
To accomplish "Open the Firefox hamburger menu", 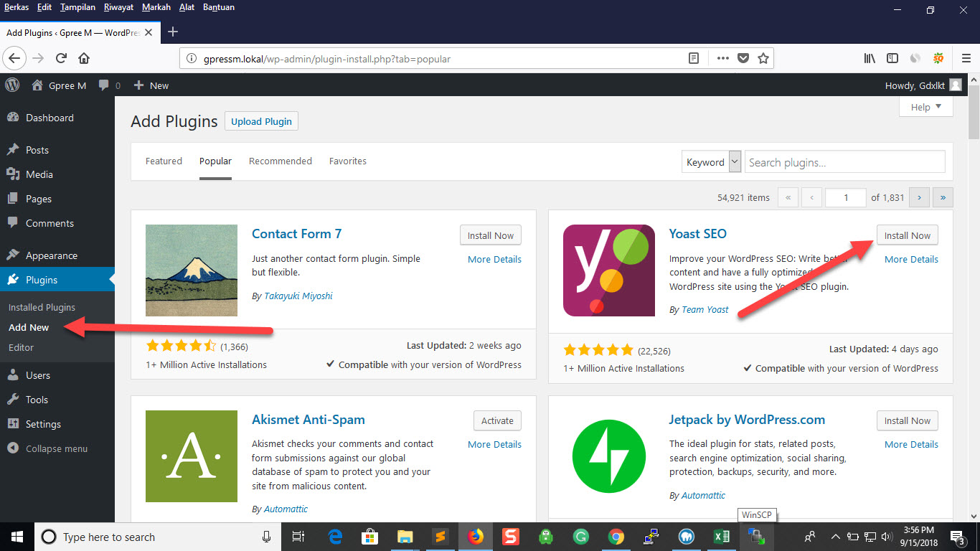I will tap(965, 58).
